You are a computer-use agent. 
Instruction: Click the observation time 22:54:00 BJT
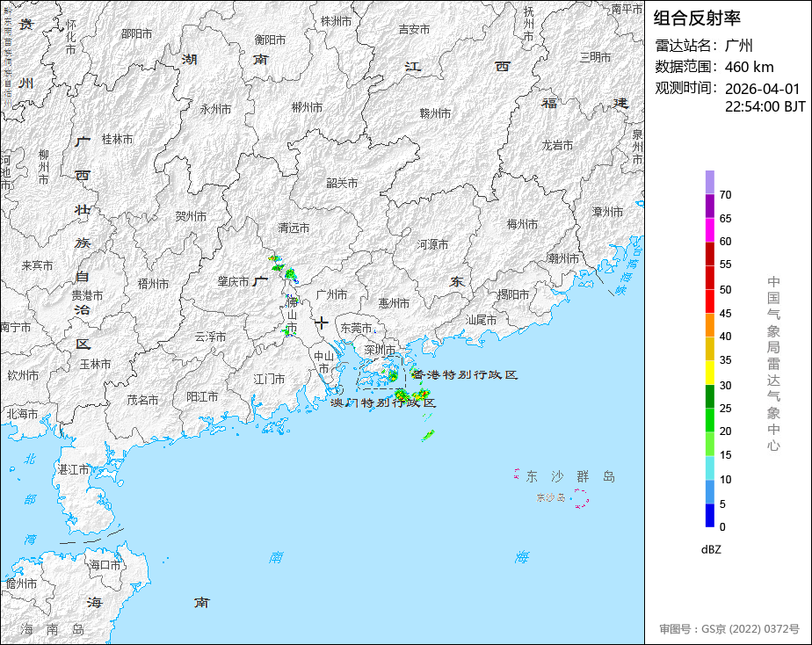tap(765, 106)
